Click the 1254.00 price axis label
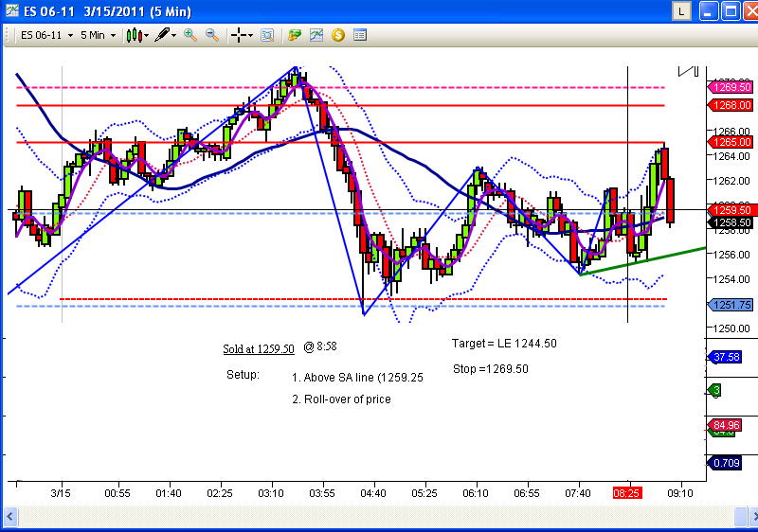This screenshot has height=532, width=758. (731, 279)
